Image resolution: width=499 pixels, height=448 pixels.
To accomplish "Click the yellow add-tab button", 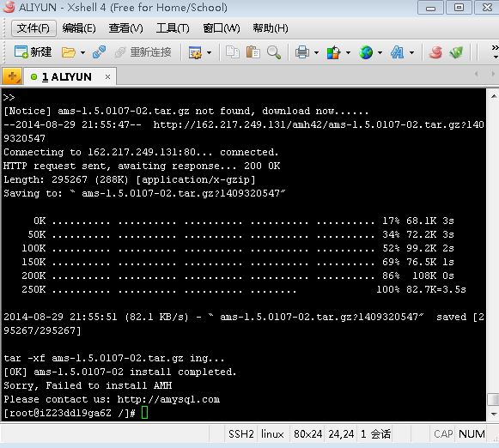I will click(x=12, y=76).
